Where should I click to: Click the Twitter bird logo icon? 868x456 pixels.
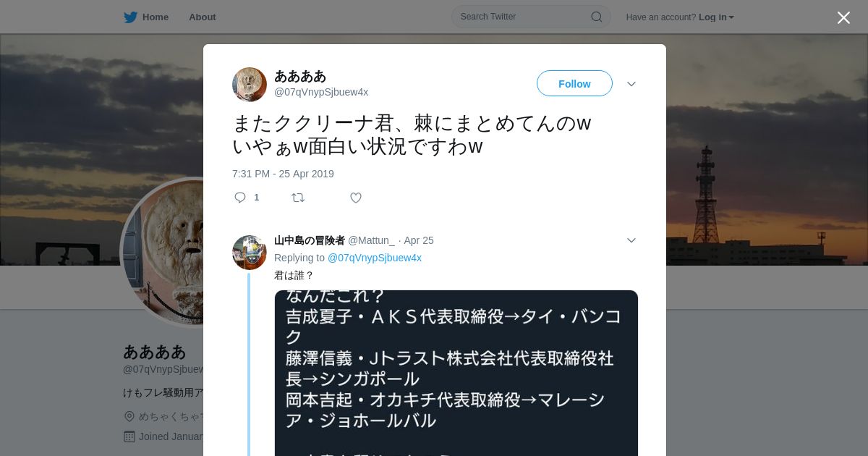(130, 17)
